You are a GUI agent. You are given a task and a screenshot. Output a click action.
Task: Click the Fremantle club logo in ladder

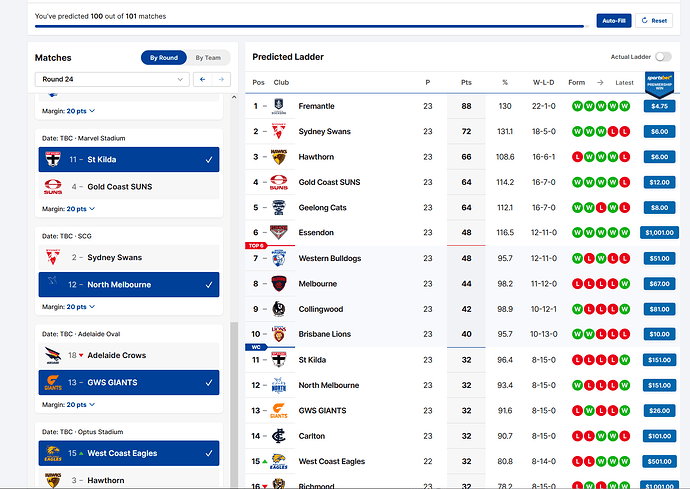tap(279, 106)
